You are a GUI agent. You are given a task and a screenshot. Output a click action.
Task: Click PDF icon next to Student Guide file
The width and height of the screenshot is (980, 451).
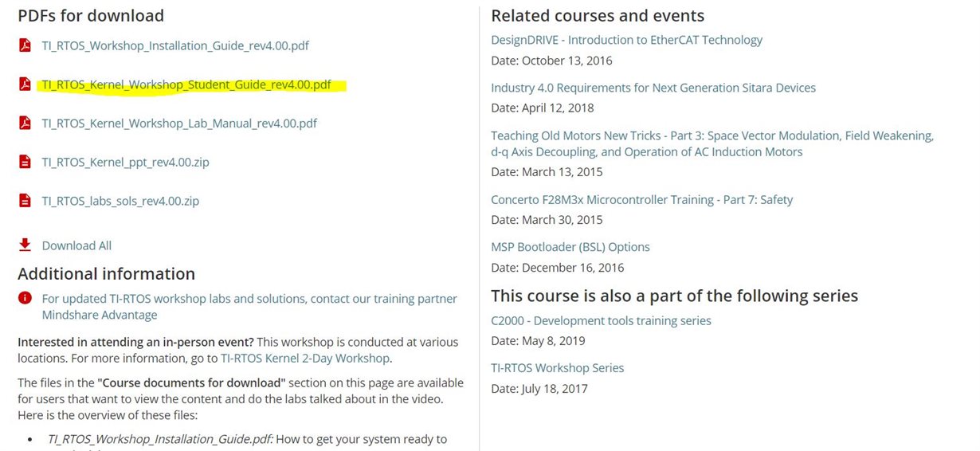(25, 84)
